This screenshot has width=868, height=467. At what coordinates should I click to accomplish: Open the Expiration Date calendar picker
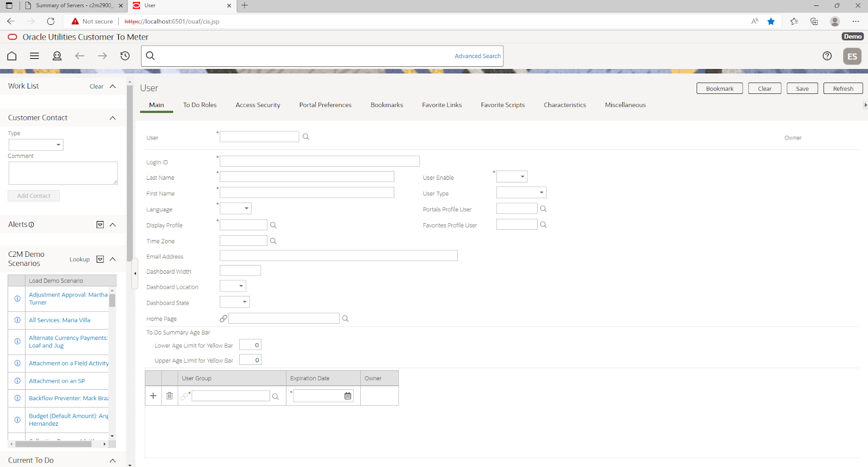pyautogui.click(x=348, y=396)
